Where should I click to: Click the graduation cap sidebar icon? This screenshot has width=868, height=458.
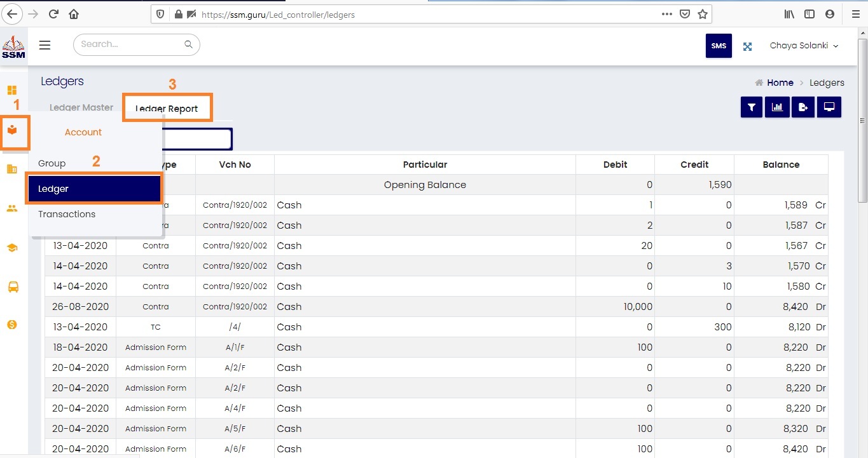click(12, 248)
